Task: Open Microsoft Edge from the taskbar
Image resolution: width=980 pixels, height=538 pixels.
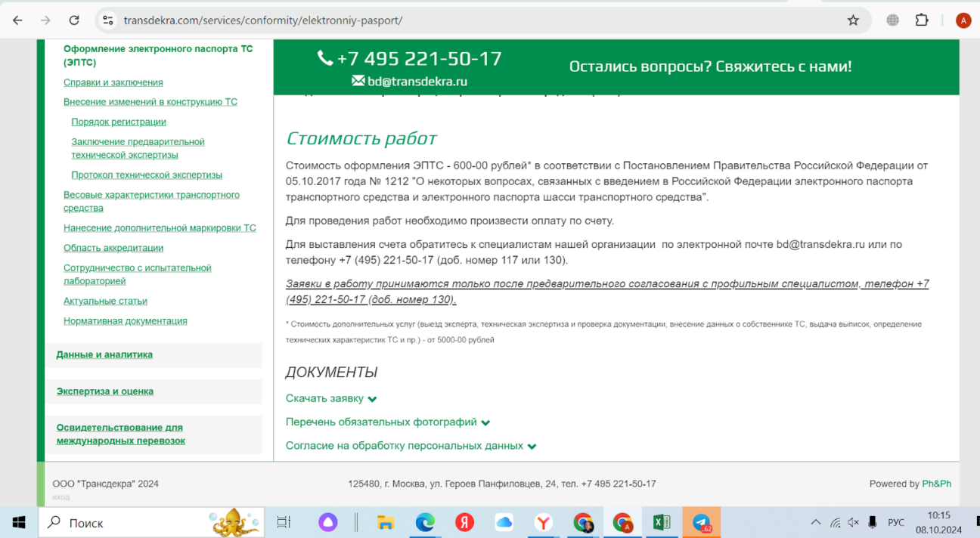Action: tap(425, 522)
